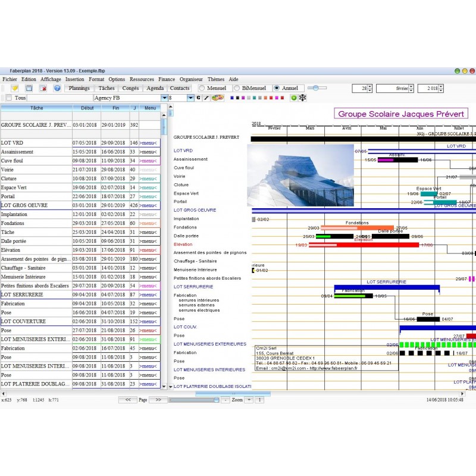The image size is (476, 476).
Task: Open the Fichier menu
Action: pyautogui.click(x=10, y=79)
